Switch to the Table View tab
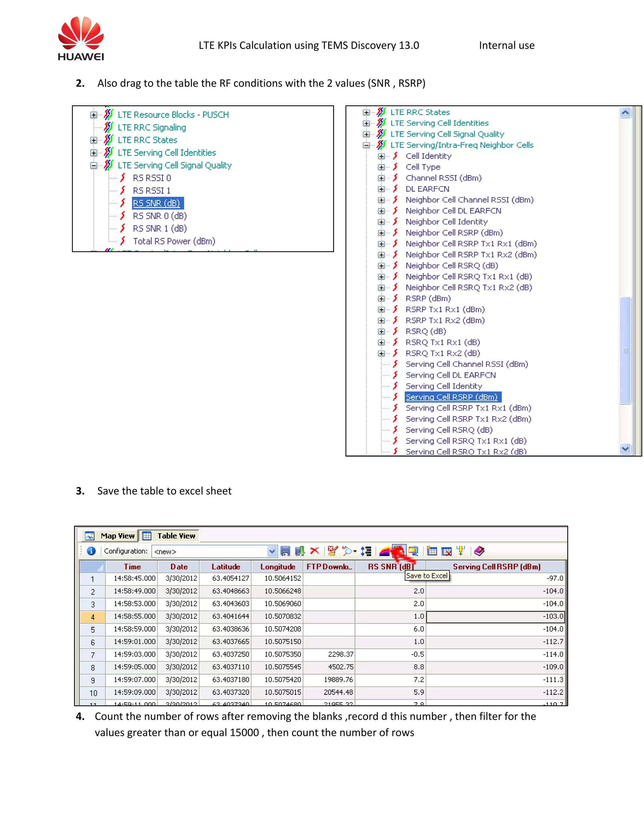 pyautogui.click(x=169, y=536)
